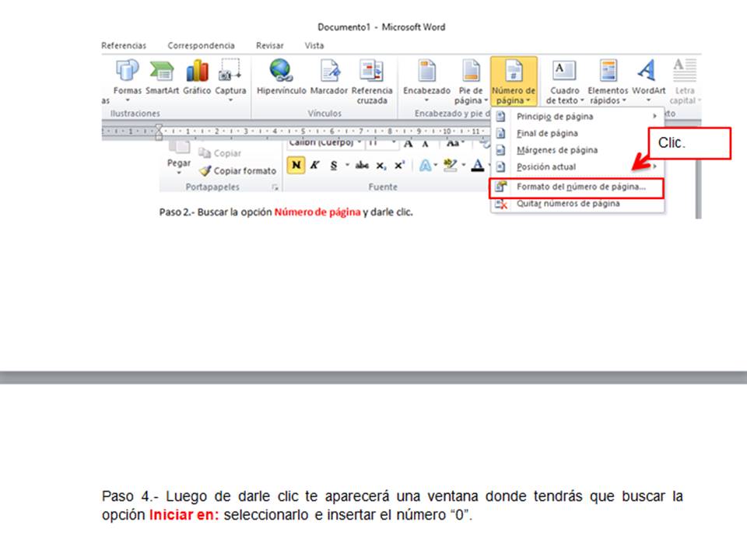Expand the Captura dropdown arrow
Screen dimensions: 747x560
point(230,100)
